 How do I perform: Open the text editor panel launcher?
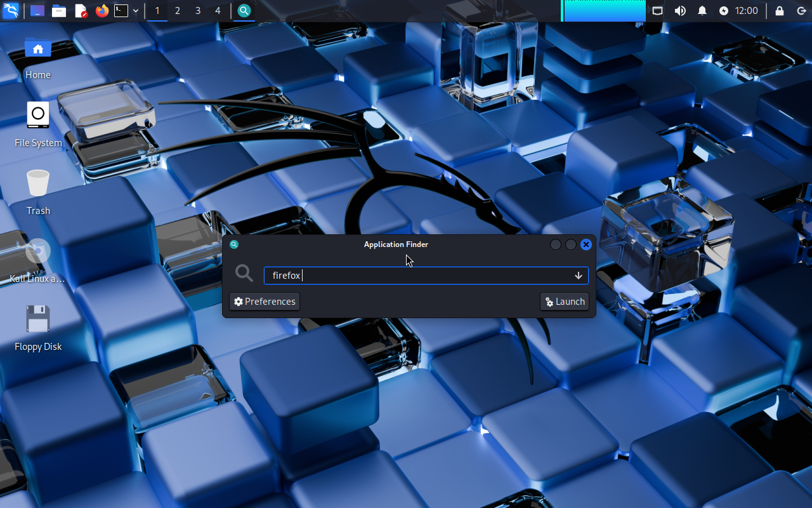(x=81, y=11)
